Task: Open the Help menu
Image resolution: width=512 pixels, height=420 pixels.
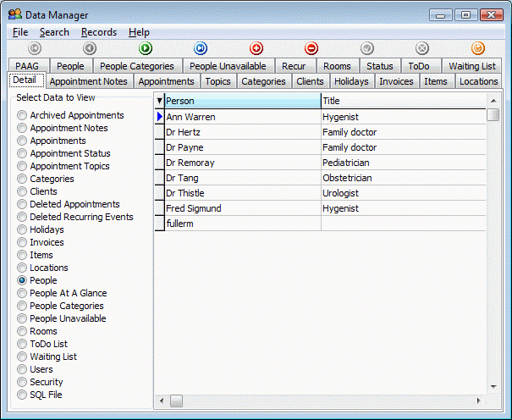Action: pos(139,32)
